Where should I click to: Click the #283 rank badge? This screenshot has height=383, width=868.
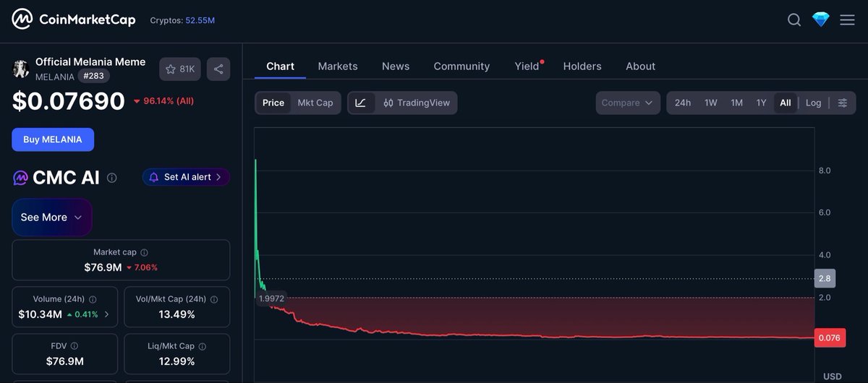[93, 76]
